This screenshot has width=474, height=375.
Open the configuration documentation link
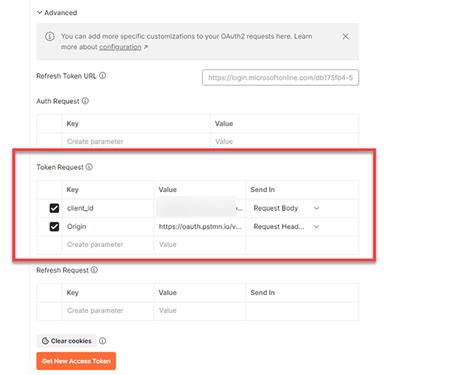coord(120,47)
